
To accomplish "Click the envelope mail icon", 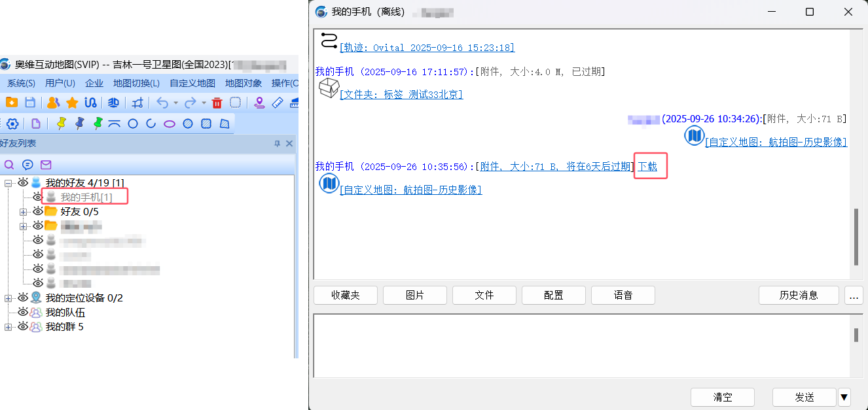I will click(46, 165).
